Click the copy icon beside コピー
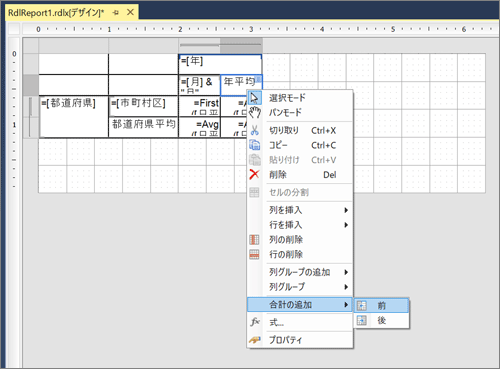The height and width of the screenshot is (369, 500). pyautogui.click(x=254, y=145)
